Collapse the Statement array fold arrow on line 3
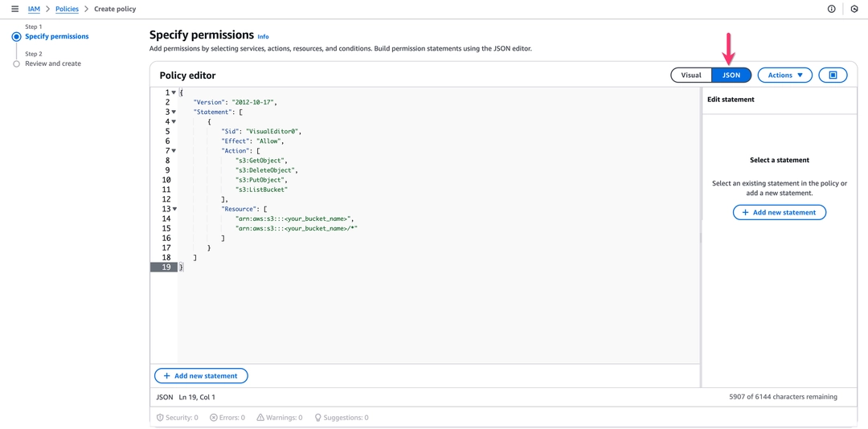 [x=174, y=112]
